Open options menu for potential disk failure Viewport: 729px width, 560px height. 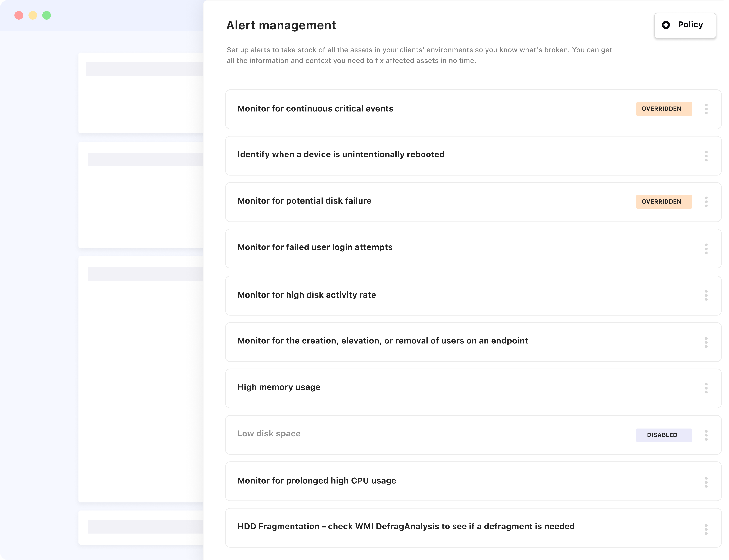(x=706, y=202)
